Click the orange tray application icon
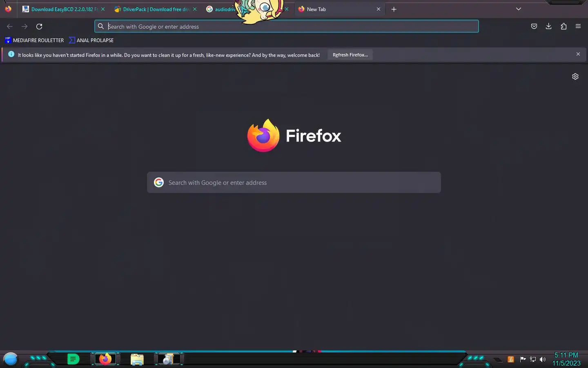Viewport: 588px width, 368px height. click(511, 359)
